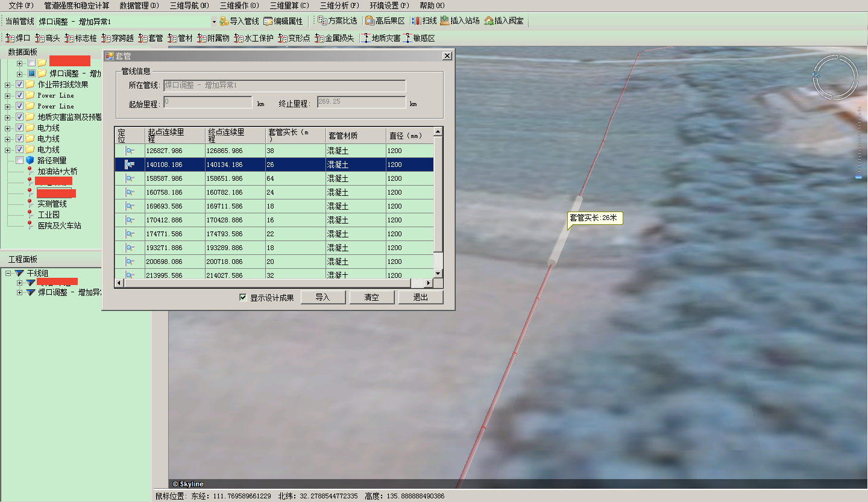The image size is (868, 502).
Task: Uncheck the 作业带扫线效果 layer checkbox
Action: [20, 84]
